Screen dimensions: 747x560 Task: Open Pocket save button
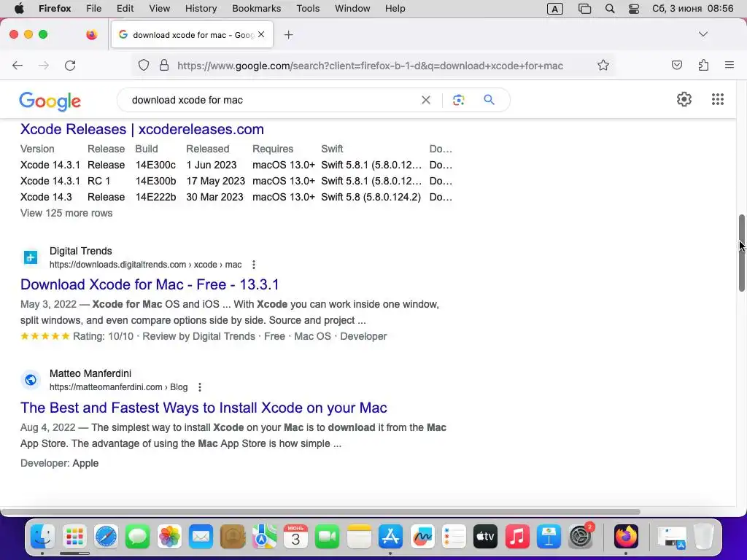676,65
